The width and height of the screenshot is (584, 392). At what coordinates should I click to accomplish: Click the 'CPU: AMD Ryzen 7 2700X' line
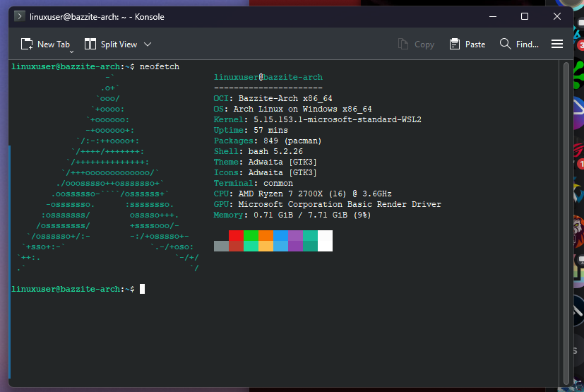coord(302,194)
